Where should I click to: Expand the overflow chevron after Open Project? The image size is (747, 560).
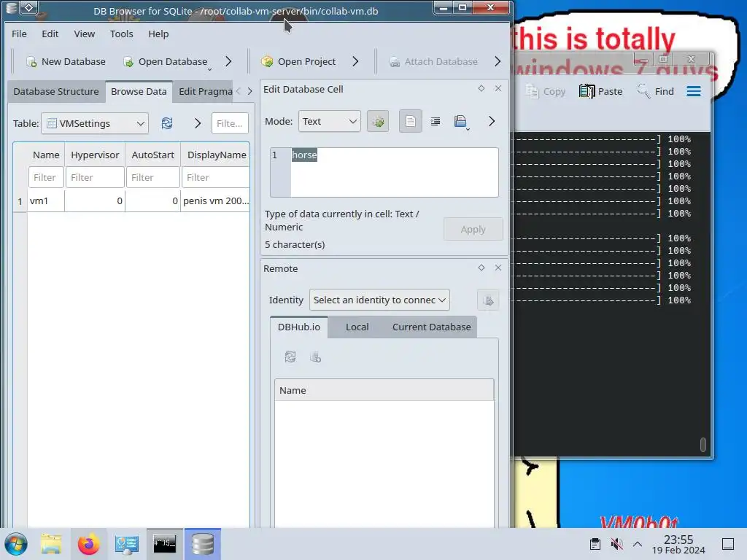355,61
